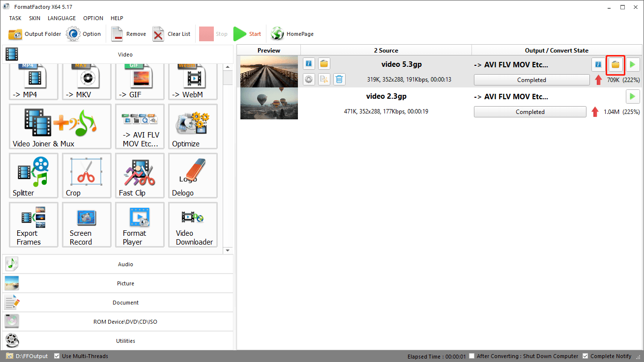Expand the Picture category
This screenshot has height=362, width=644.
(118, 283)
